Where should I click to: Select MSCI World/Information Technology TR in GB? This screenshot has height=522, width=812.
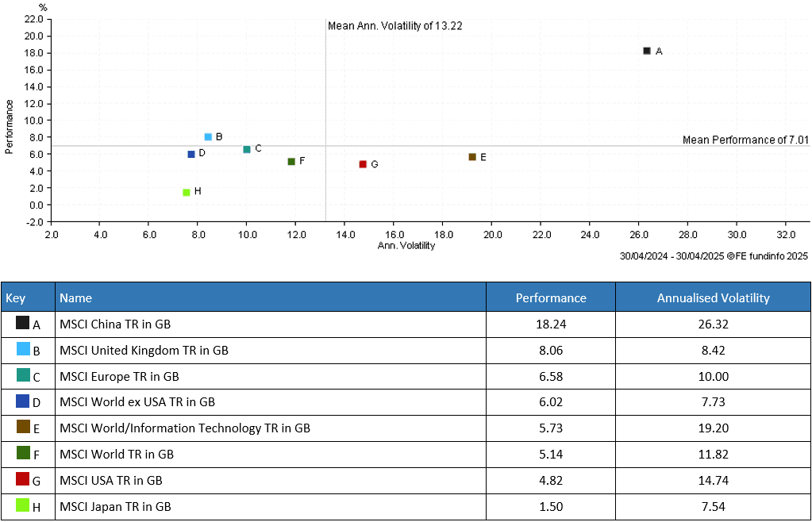click(185, 428)
